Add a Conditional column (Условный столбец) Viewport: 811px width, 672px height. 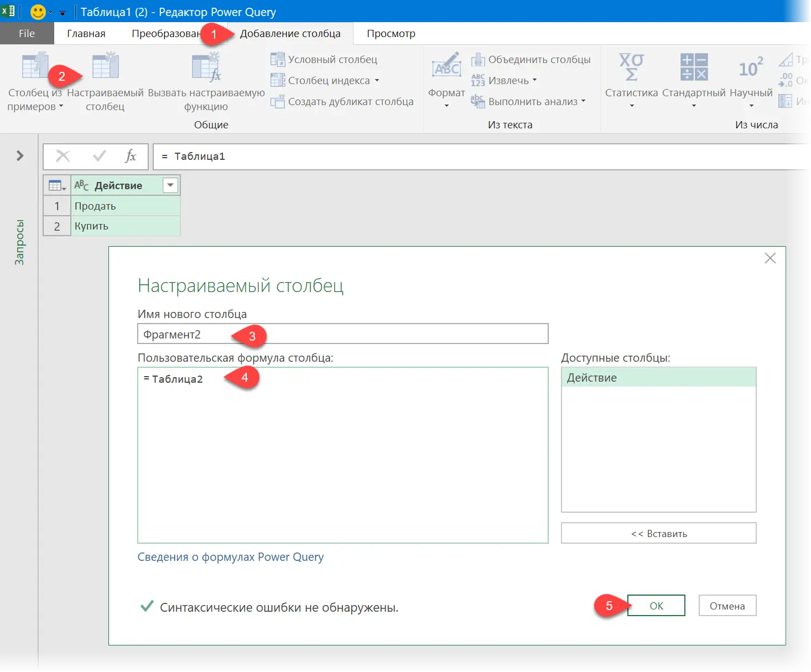[x=324, y=59]
